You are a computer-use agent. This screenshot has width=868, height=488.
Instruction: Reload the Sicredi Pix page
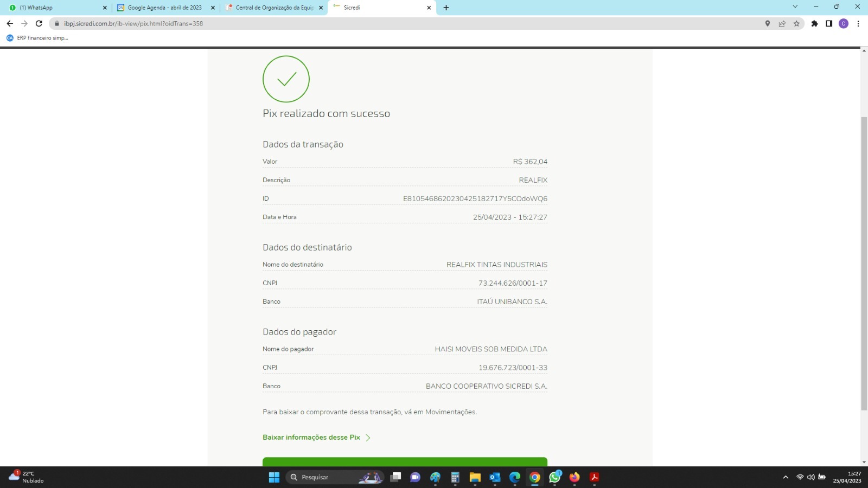39,23
